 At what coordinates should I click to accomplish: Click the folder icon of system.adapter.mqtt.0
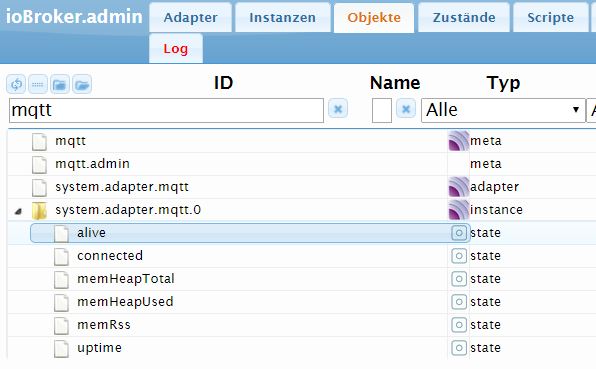click(39, 211)
